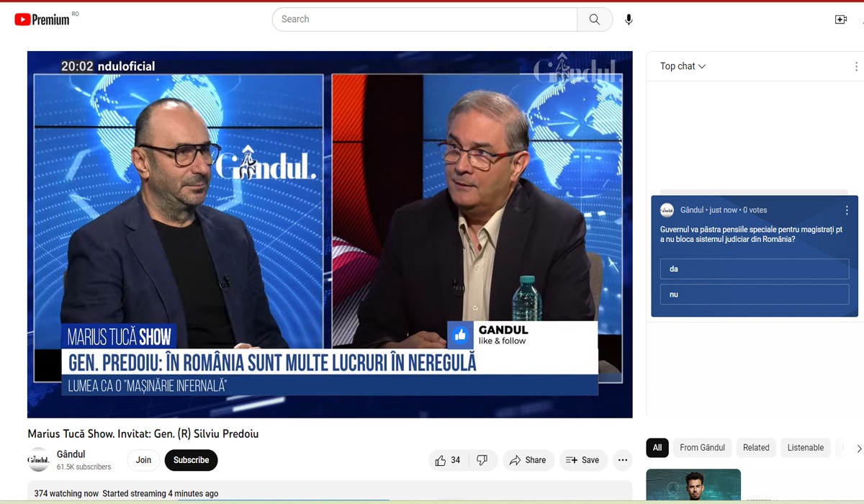Click the video title text
This screenshot has width=864, height=504.
(x=143, y=434)
